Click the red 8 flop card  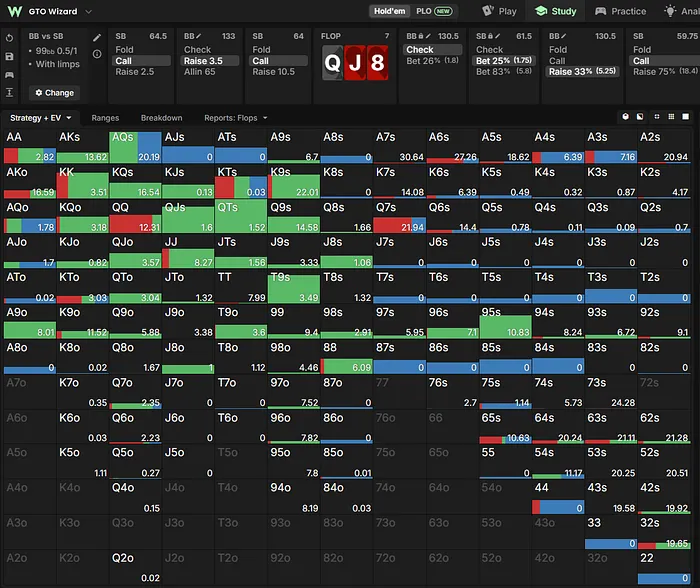(x=377, y=63)
